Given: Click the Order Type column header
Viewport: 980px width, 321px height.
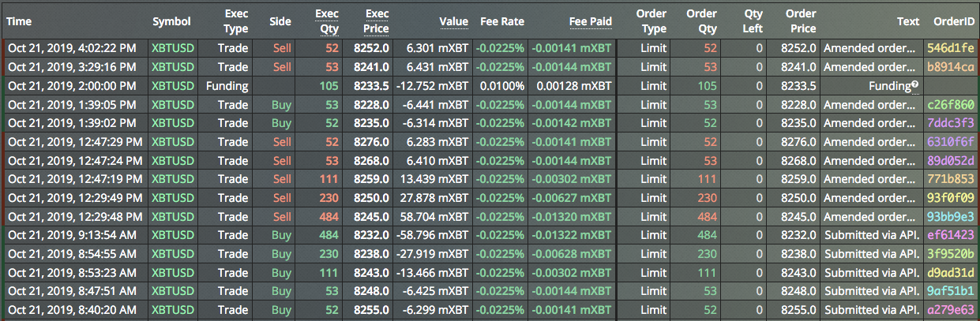Looking at the screenshot, I should tap(651, 21).
